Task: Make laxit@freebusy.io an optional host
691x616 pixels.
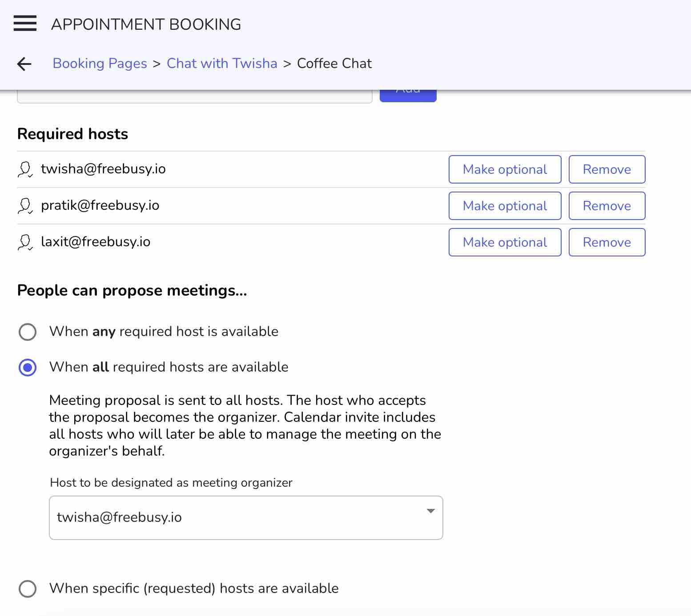Action: [505, 242]
